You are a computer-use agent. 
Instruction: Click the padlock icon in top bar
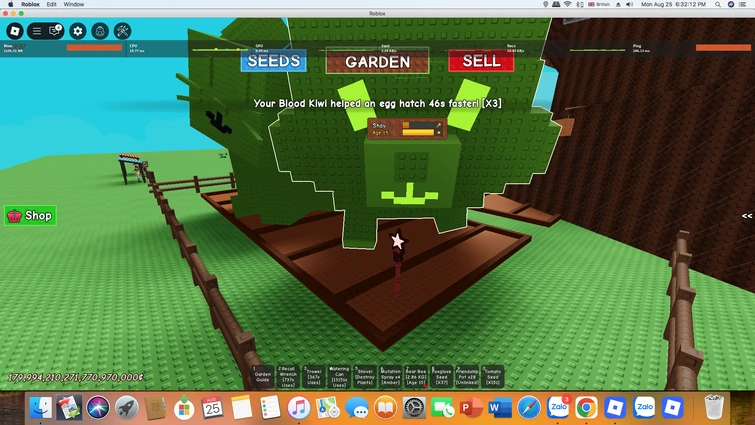[x=100, y=31]
